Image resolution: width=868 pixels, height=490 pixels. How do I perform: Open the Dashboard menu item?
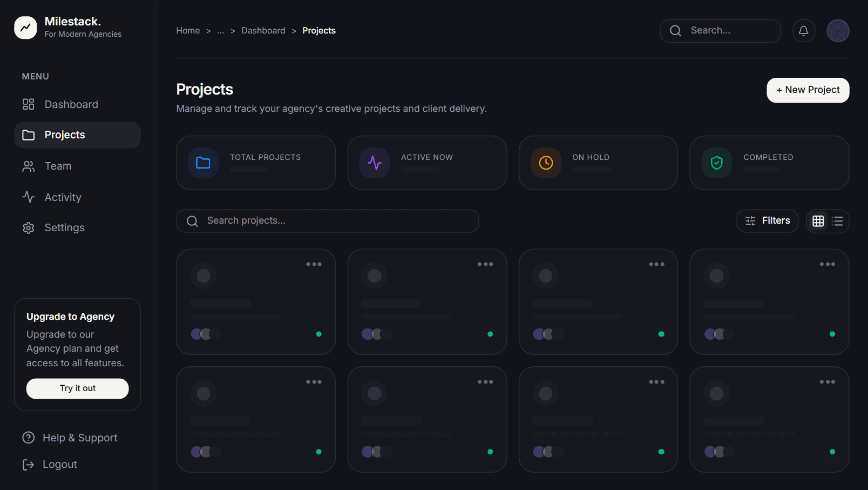(x=77, y=104)
